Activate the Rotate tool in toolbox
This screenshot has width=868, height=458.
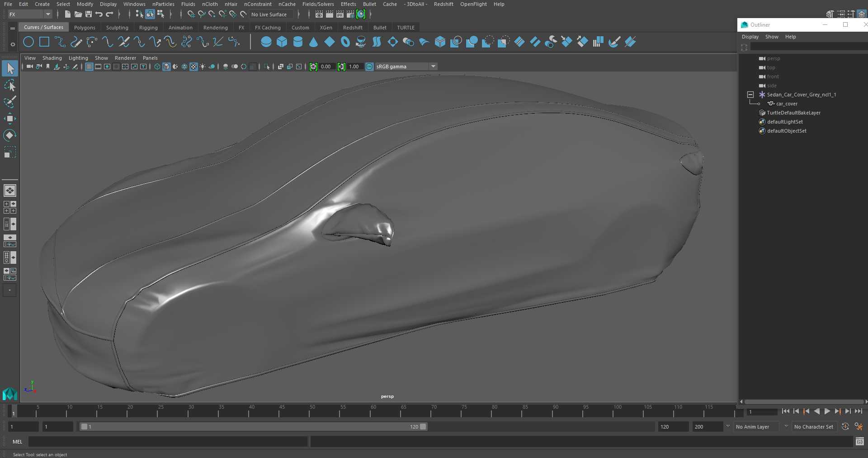[10, 135]
